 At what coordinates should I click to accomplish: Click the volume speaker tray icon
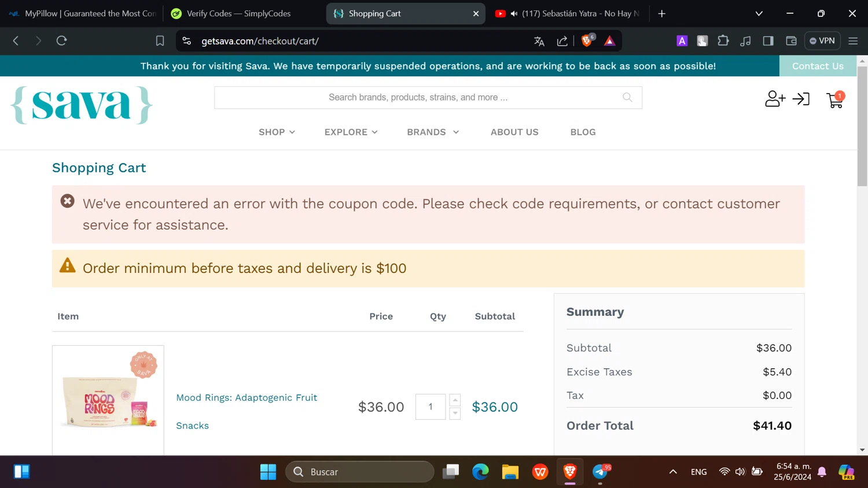pyautogui.click(x=740, y=472)
